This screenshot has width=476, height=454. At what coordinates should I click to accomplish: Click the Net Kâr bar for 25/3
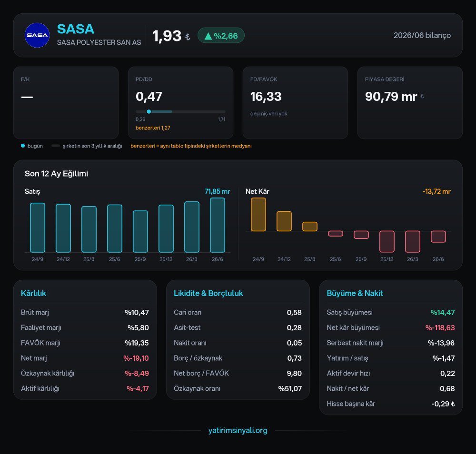(310, 227)
